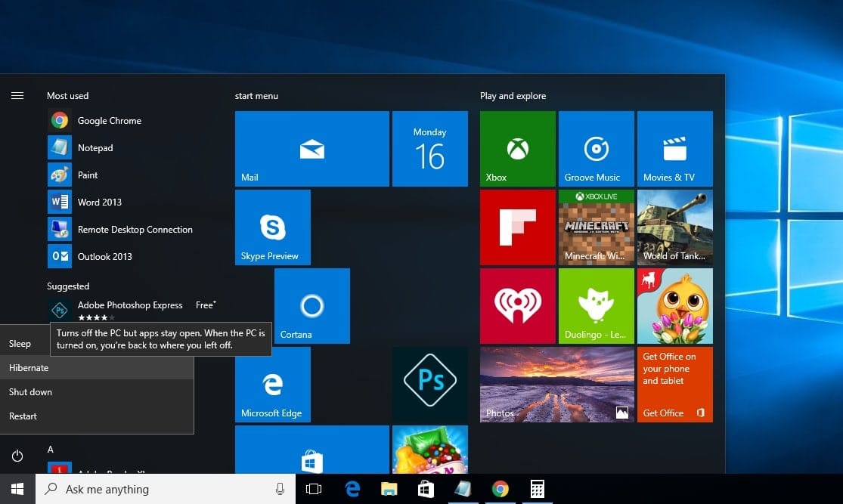This screenshot has height=504, width=843.
Task: Open the Minecraft Xbox Live tile
Action: [x=597, y=227]
